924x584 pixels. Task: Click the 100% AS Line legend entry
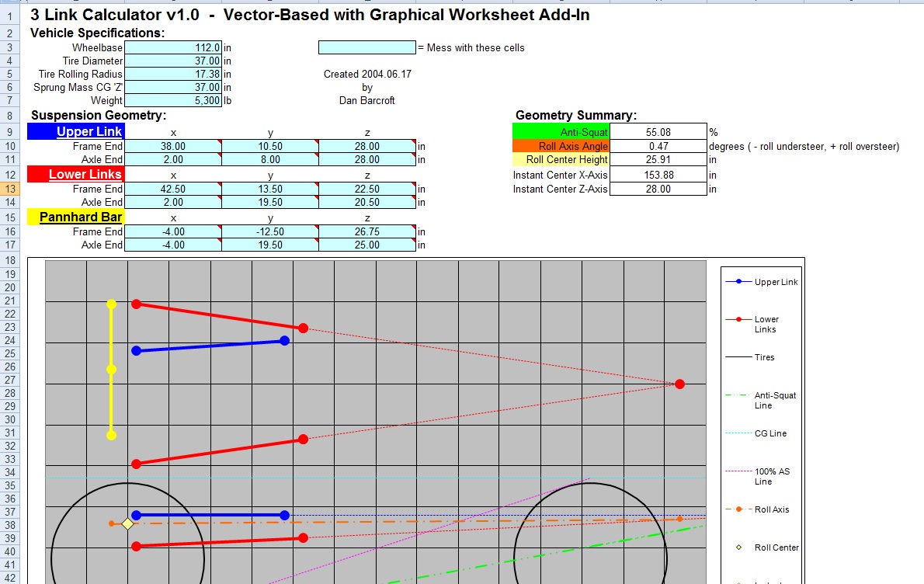[772, 476]
